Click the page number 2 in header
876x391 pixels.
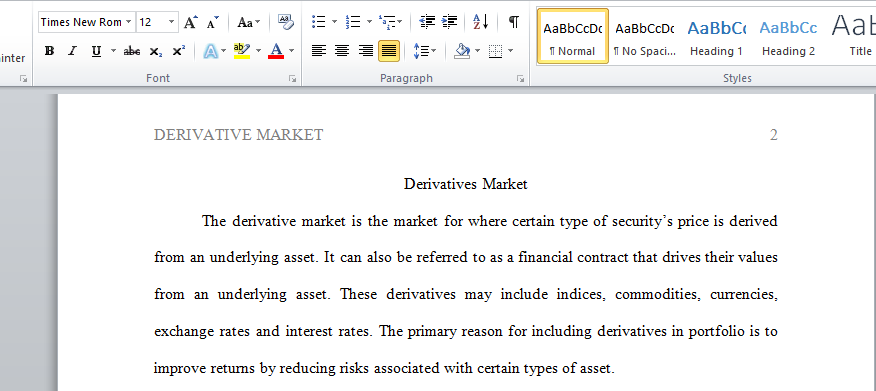(x=774, y=135)
